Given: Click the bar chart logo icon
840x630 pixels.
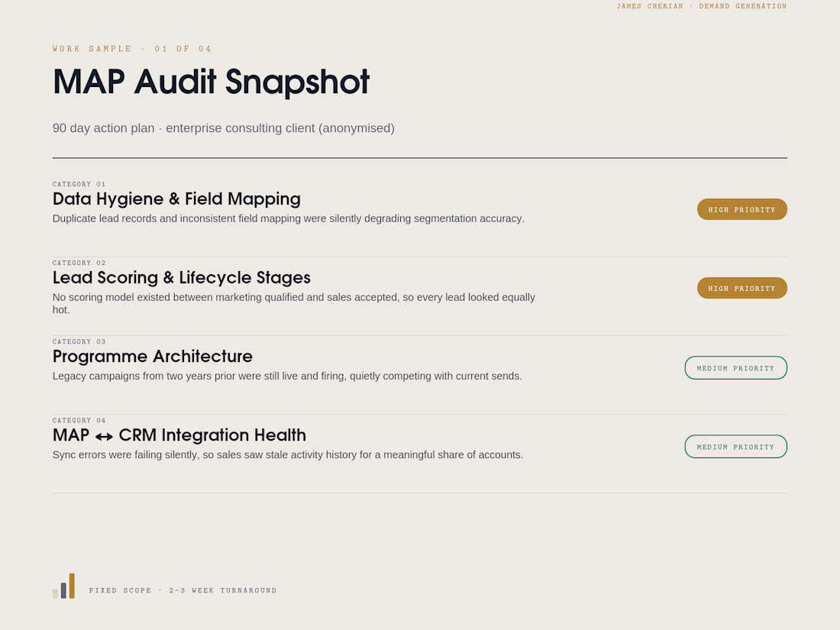Looking at the screenshot, I should pos(63,586).
